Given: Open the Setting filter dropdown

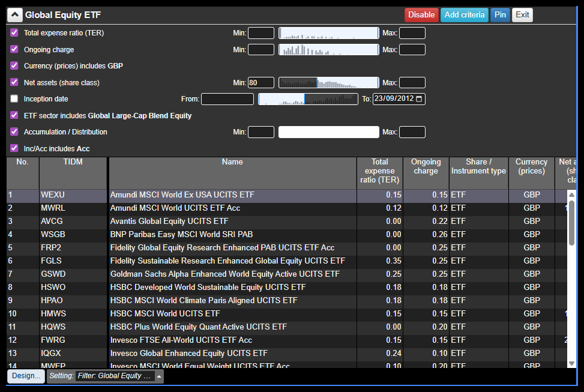Looking at the screenshot, I should click(158, 376).
